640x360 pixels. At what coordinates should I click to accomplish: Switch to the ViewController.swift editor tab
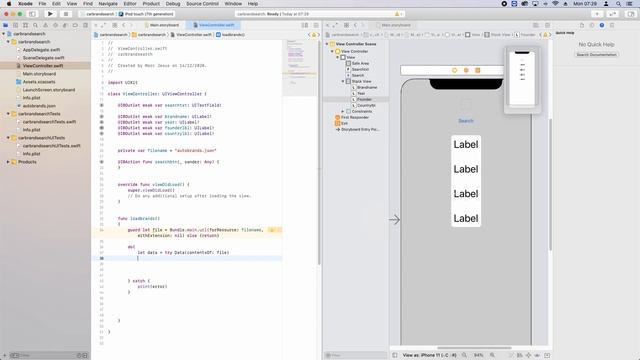click(213, 25)
